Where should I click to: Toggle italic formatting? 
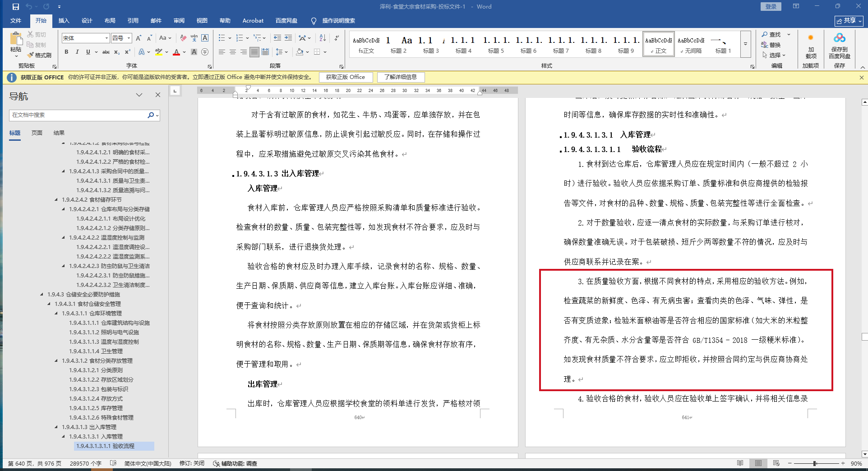(77, 52)
